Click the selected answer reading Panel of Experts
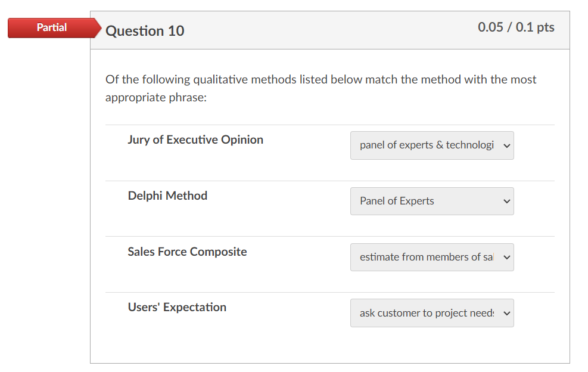 [x=396, y=201]
